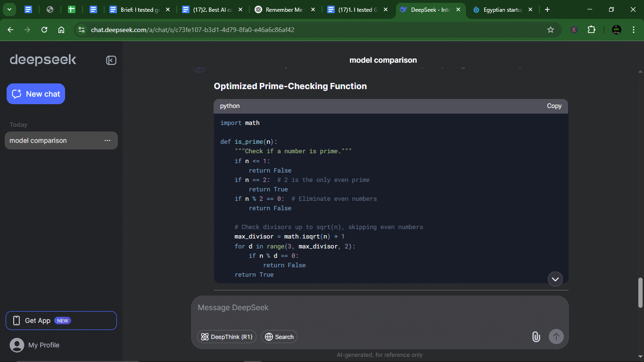This screenshot has height=362, width=644.
Task: Open the browser home page
Action: [61, 30]
